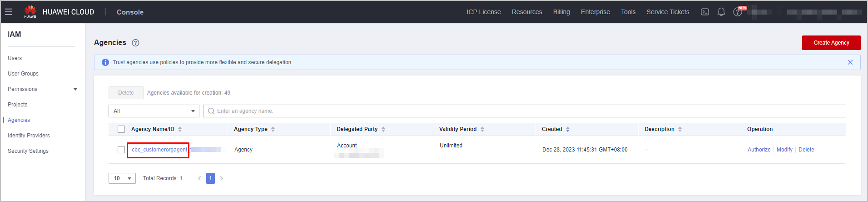
Task: Open the CloudShell terminal icon
Action: [x=705, y=12]
